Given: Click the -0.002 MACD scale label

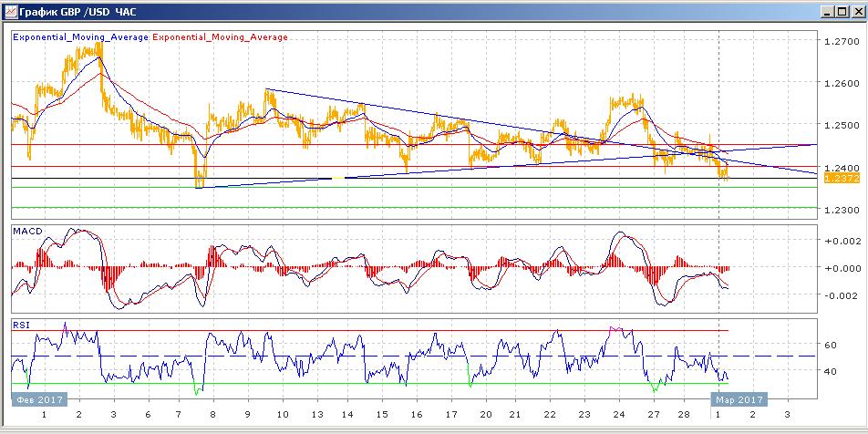Looking at the screenshot, I should (x=838, y=295).
